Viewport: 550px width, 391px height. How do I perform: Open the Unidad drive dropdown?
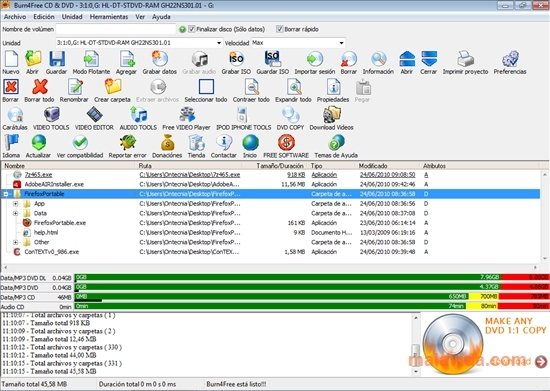(x=219, y=43)
